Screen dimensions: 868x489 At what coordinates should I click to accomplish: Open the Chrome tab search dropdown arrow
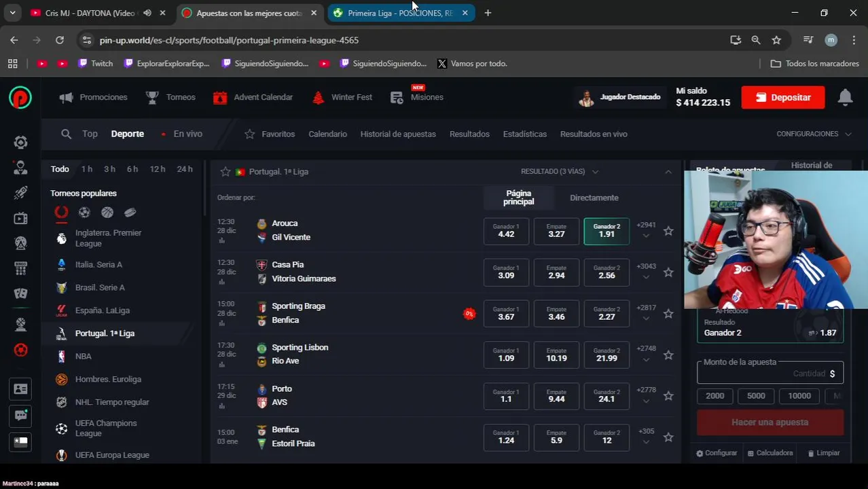coord(13,13)
